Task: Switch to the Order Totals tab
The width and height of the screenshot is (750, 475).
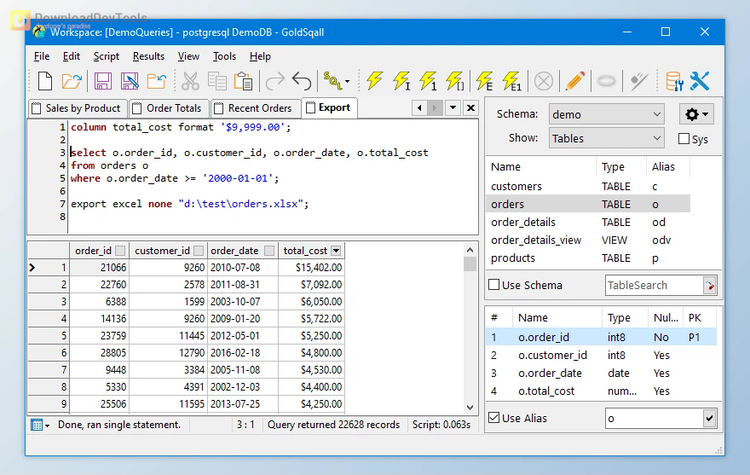Action: coord(169,109)
